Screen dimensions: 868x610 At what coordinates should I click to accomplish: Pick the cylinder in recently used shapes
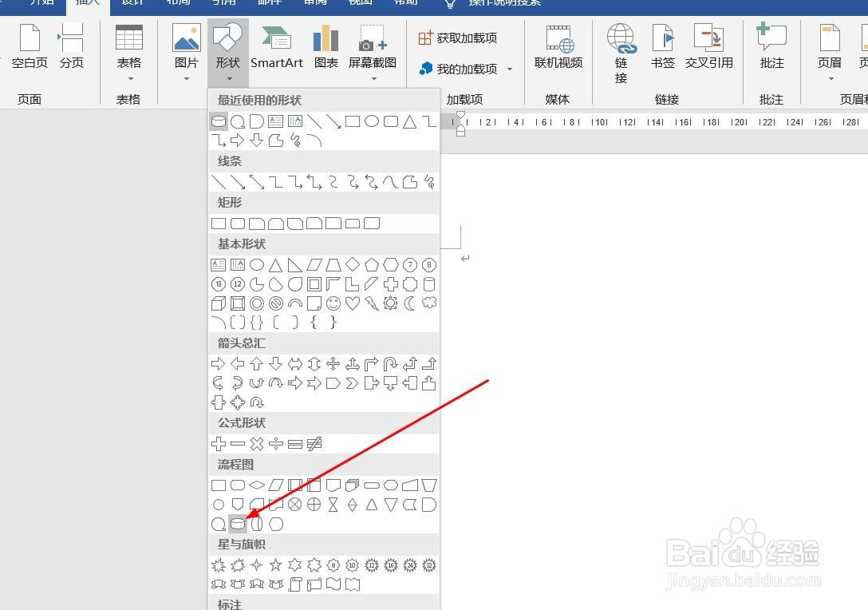[219, 121]
